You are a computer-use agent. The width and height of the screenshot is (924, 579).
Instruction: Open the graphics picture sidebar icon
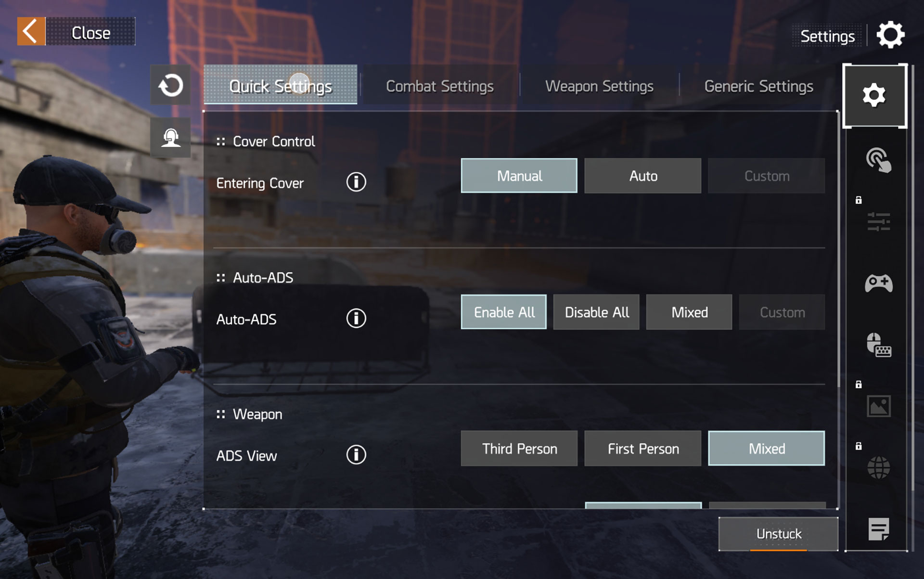(878, 406)
